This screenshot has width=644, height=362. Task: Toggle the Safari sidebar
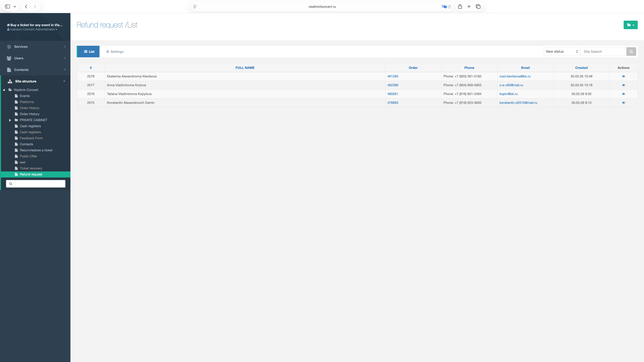tap(8, 7)
